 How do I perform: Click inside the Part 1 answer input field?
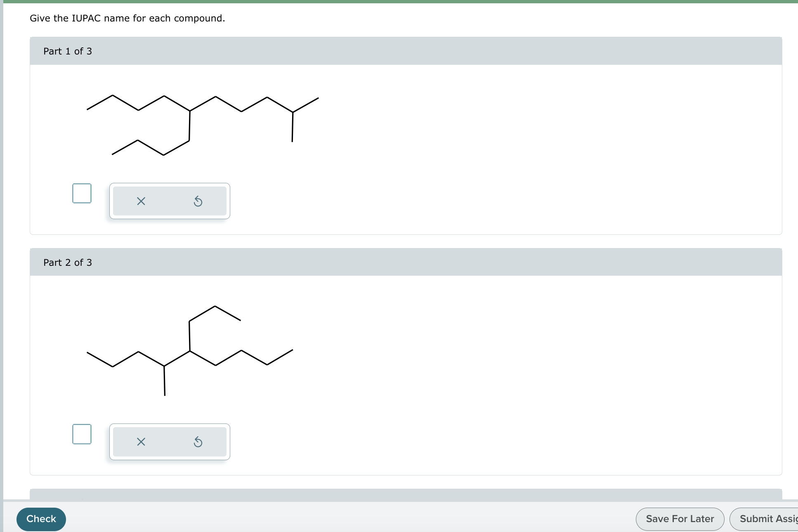click(169, 201)
